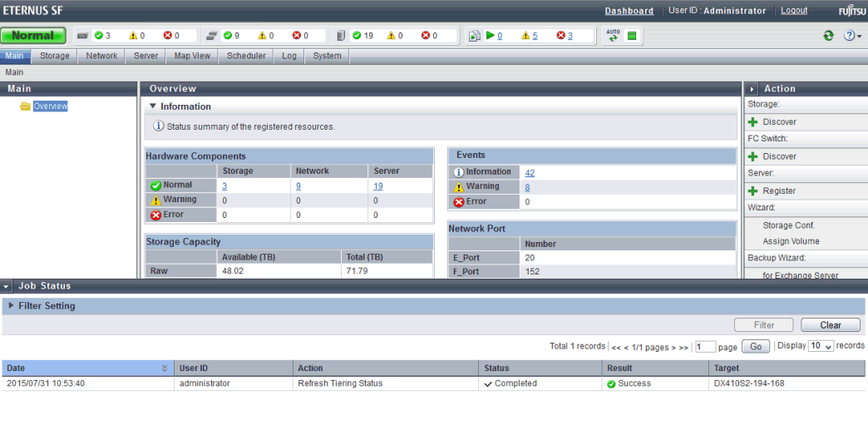Select Overview in the Main tree
The height and width of the screenshot is (440, 868).
coord(51,106)
